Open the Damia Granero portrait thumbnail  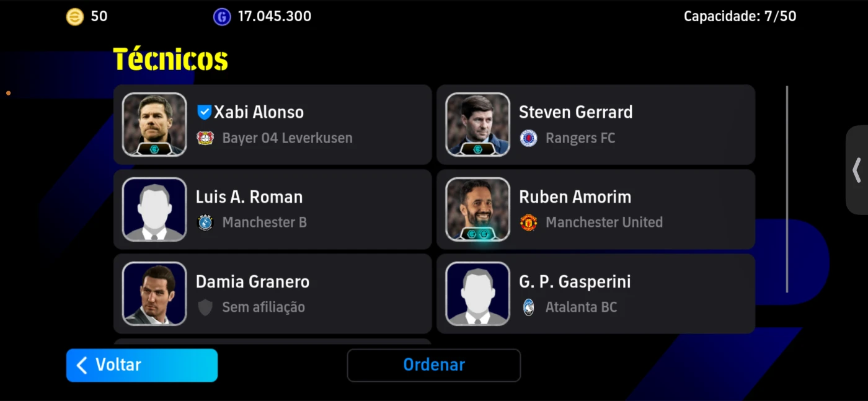pyautogui.click(x=154, y=294)
